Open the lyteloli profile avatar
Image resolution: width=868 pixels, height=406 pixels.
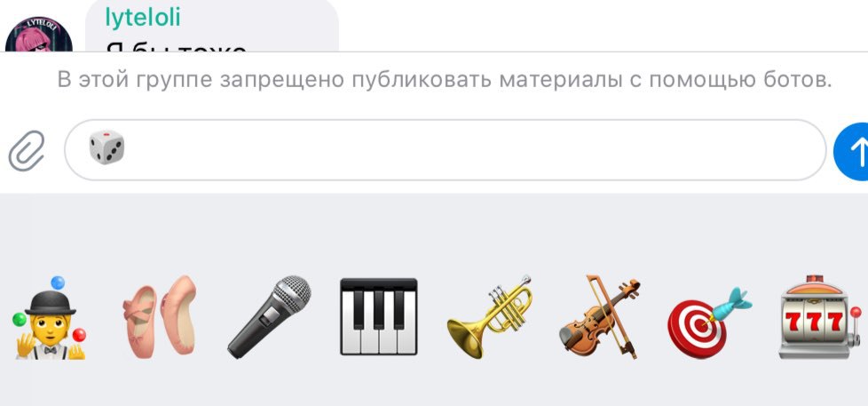(39, 35)
